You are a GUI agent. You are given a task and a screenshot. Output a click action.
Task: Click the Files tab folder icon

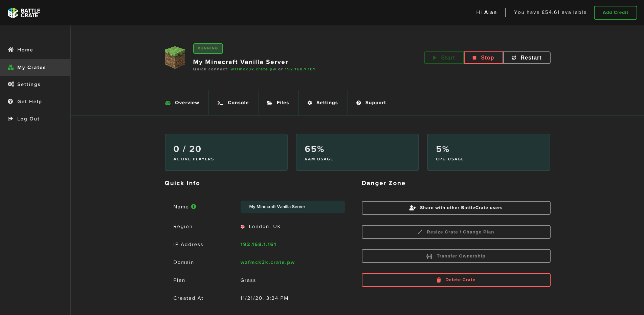pyautogui.click(x=270, y=103)
